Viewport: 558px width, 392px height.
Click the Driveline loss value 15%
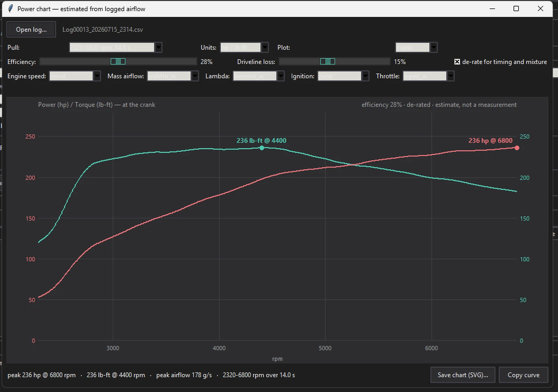(x=400, y=62)
